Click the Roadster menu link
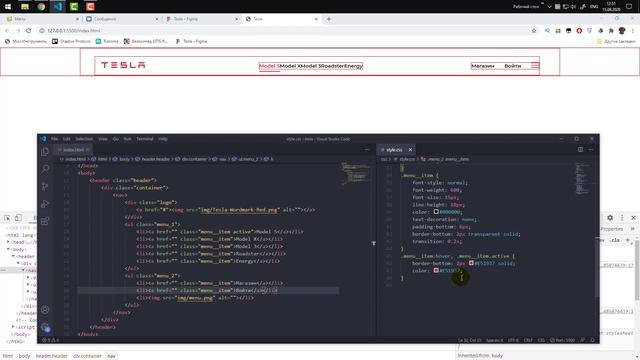Screen dimensions: 640x360 click(332, 66)
